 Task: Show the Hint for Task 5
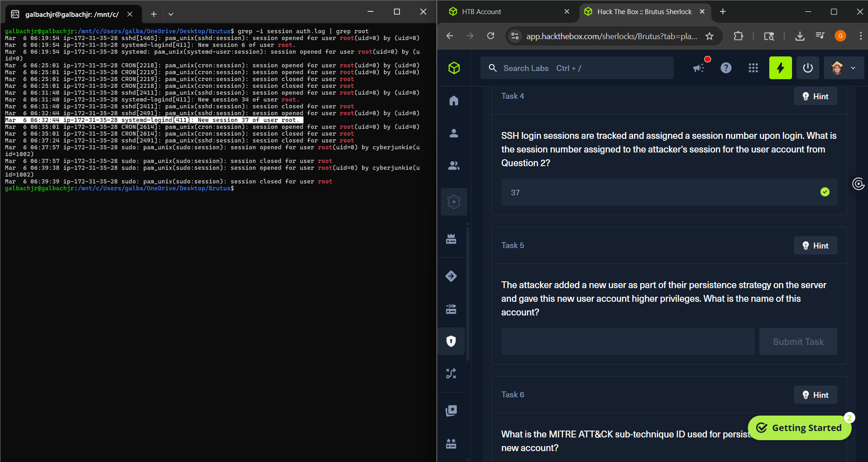click(815, 245)
